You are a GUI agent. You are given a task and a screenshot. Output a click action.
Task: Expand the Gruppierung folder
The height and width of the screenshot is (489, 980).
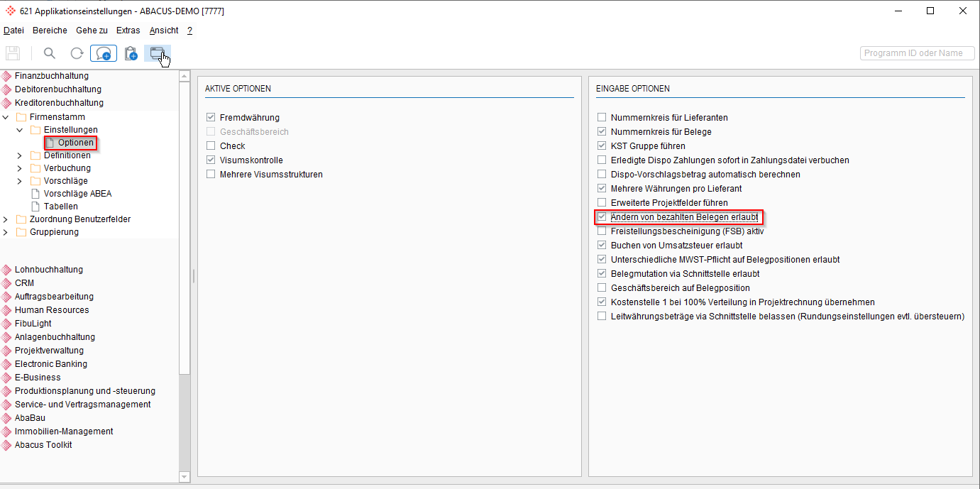point(6,232)
